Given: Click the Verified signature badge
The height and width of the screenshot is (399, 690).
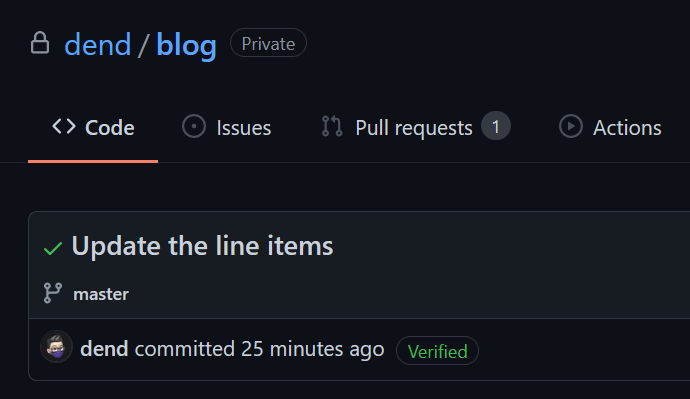Looking at the screenshot, I should (x=437, y=351).
